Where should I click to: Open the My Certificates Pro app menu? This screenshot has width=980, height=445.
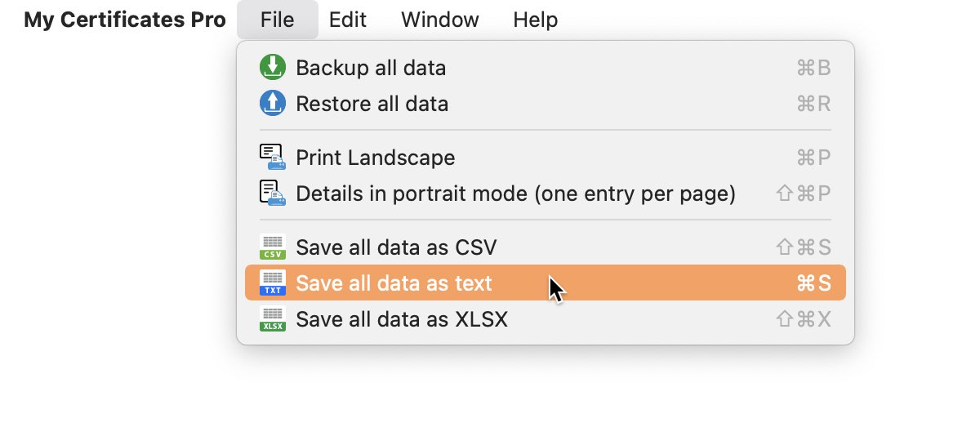125,20
